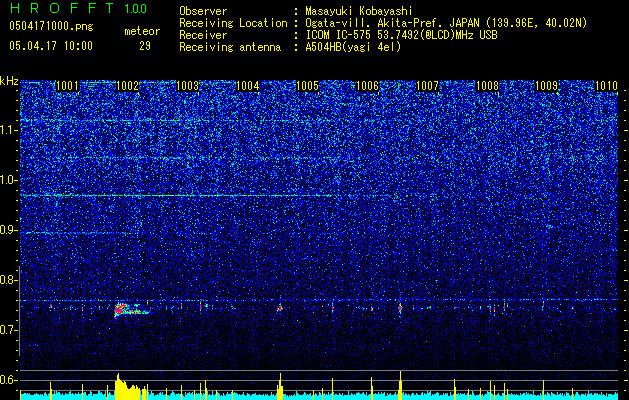Image resolution: width=629 pixels, height=400 pixels.
Task: Click the 1007 time marker
Action: (x=428, y=85)
